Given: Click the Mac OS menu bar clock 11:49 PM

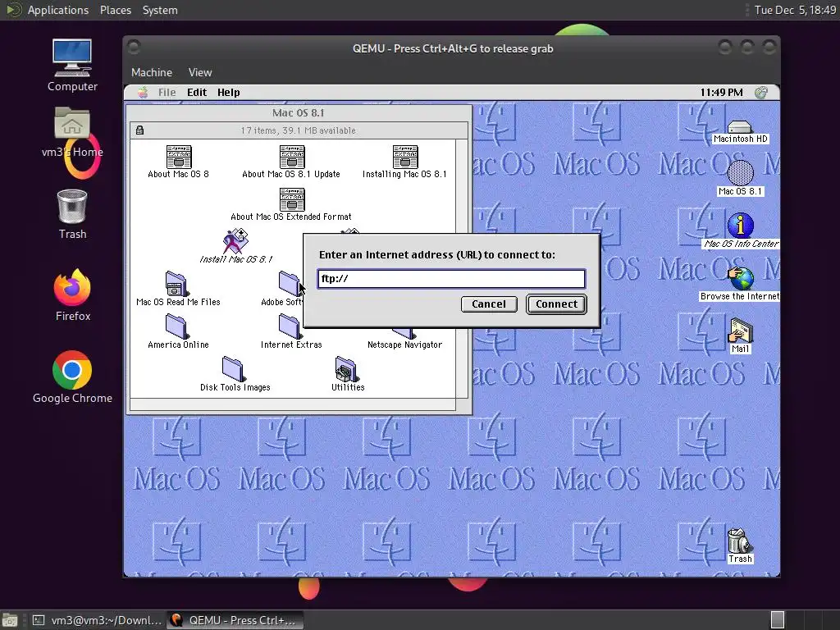Looking at the screenshot, I should pyautogui.click(x=722, y=92).
